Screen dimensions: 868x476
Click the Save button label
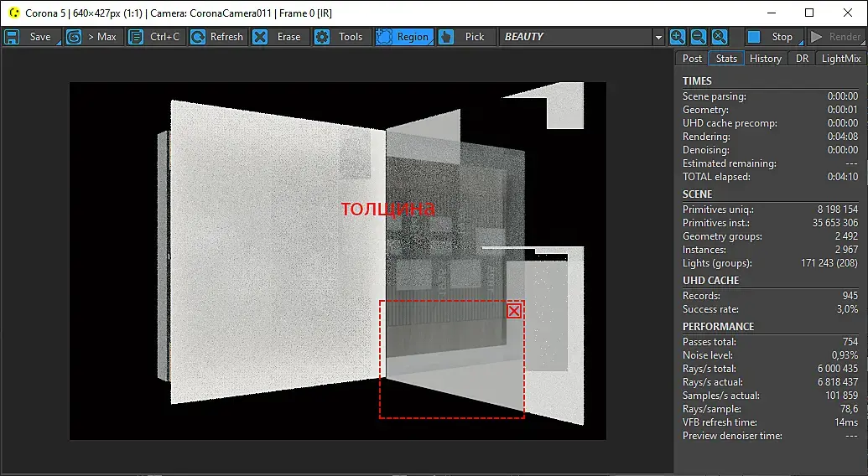click(40, 37)
